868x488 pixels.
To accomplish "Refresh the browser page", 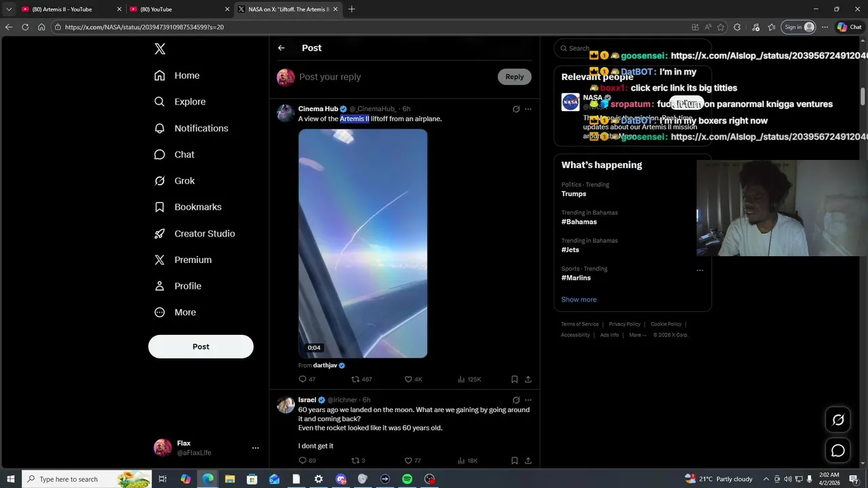I will pyautogui.click(x=25, y=27).
